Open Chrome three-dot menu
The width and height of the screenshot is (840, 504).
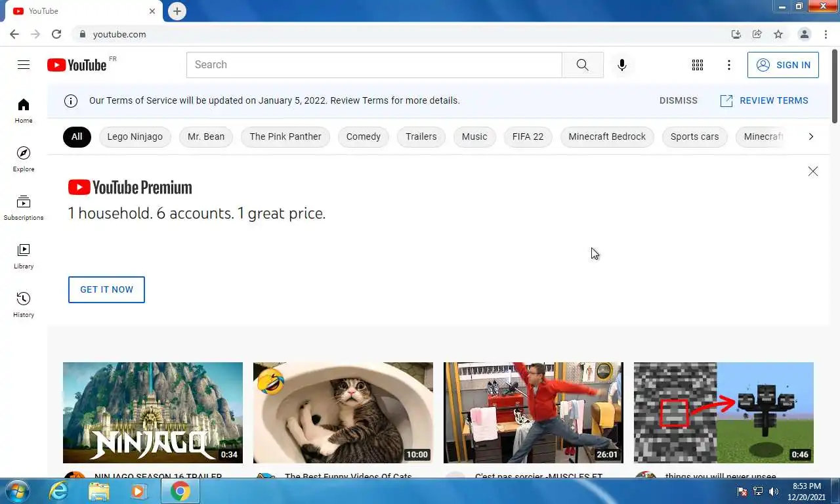tap(826, 34)
